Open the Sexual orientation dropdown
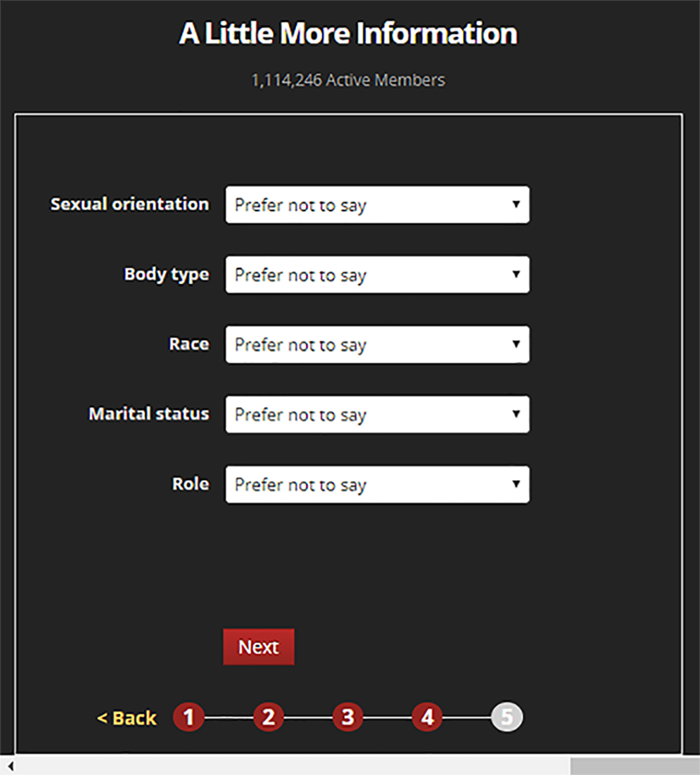This screenshot has height=775, width=700. tap(377, 205)
